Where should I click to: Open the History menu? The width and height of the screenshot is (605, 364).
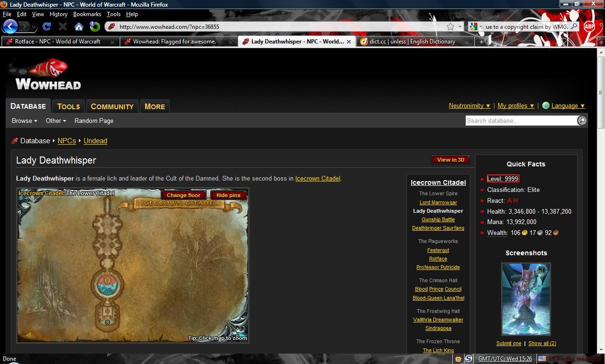click(x=59, y=14)
